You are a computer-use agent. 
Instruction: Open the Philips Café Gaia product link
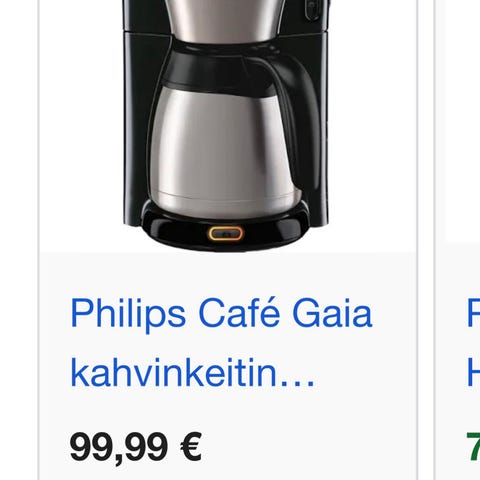(221, 343)
